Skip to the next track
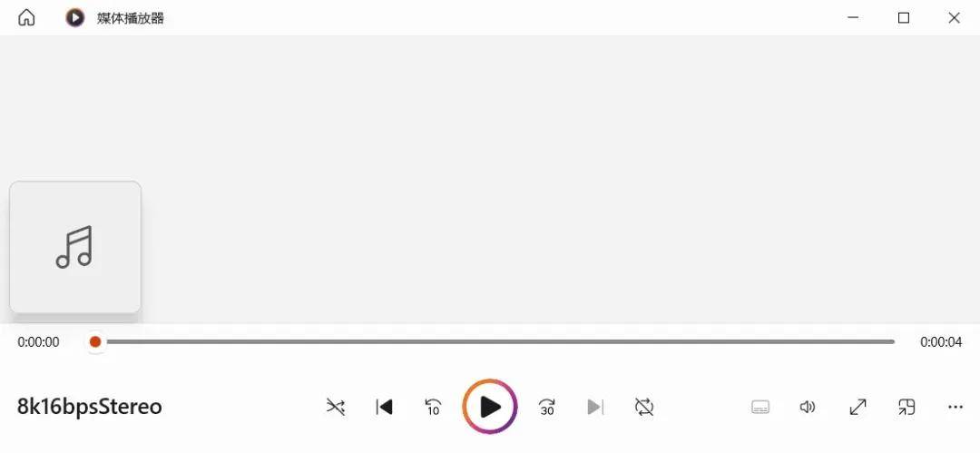 pos(595,408)
